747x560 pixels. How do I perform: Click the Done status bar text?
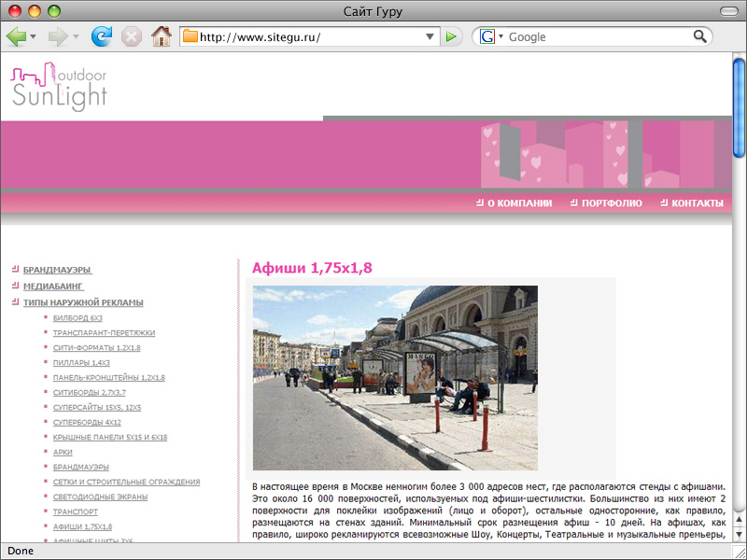click(21, 551)
